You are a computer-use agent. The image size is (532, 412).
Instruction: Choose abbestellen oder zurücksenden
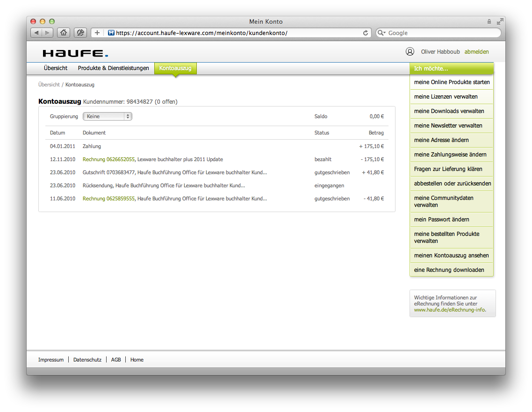pyautogui.click(x=452, y=184)
